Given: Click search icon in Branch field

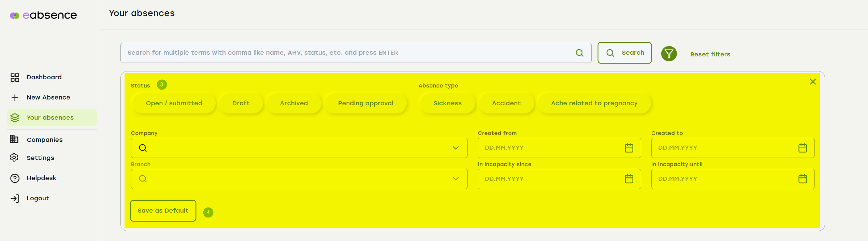Looking at the screenshot, I should point(143,179).
